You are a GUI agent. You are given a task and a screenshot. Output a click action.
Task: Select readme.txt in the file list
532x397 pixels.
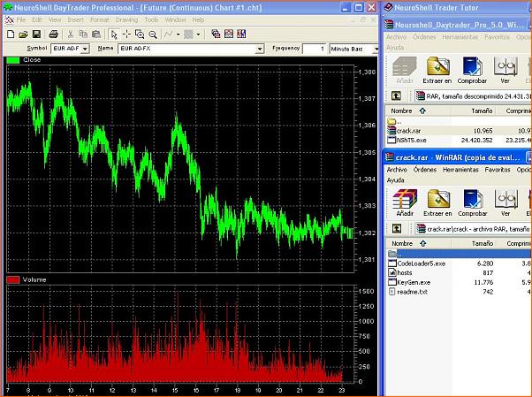point(412,292)
